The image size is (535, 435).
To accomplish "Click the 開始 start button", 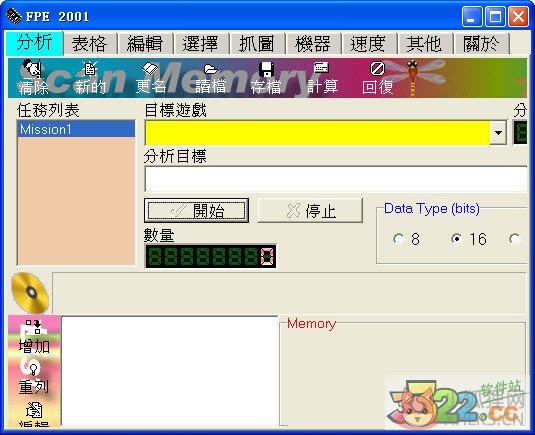I will 197,211.
